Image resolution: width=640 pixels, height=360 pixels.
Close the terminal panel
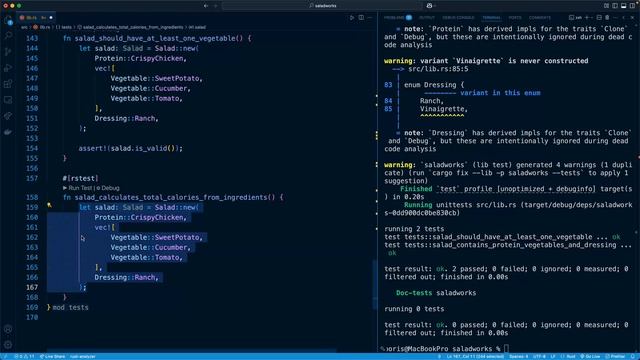click(x=632, y=18)
